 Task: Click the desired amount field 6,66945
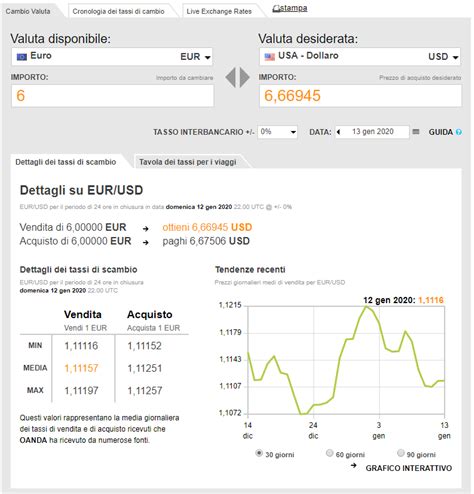[360, 96]
